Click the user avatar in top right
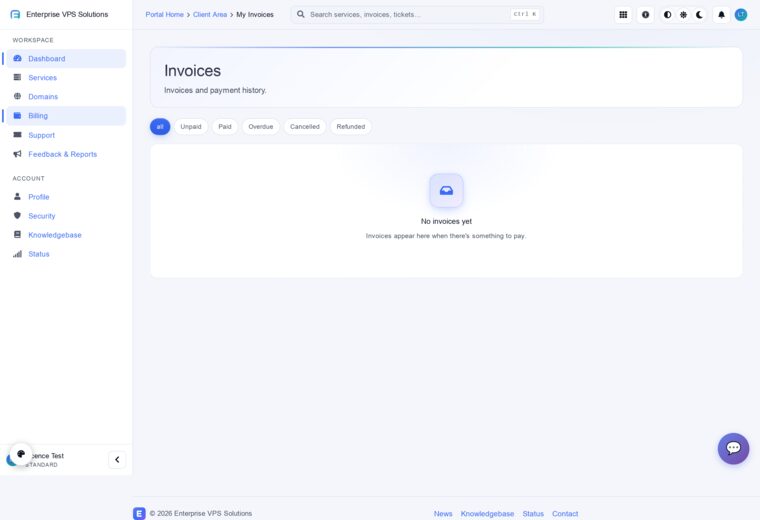 tap(741, 15)
